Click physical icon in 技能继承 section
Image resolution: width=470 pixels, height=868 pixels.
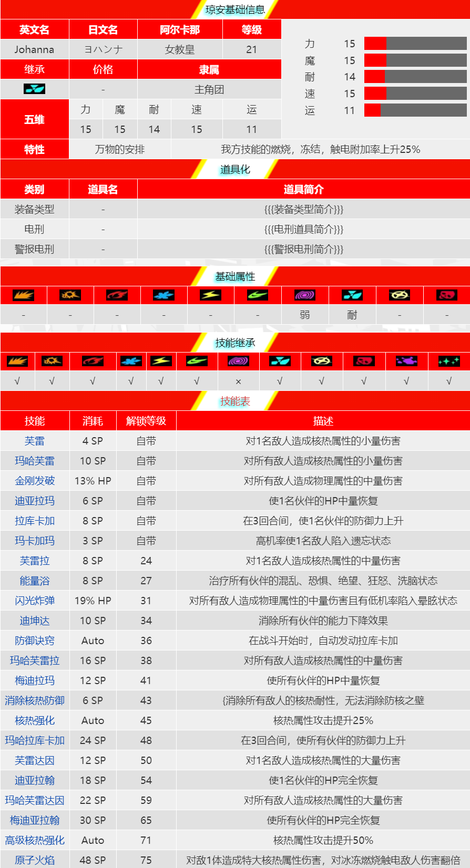click(x=17, y=361)
